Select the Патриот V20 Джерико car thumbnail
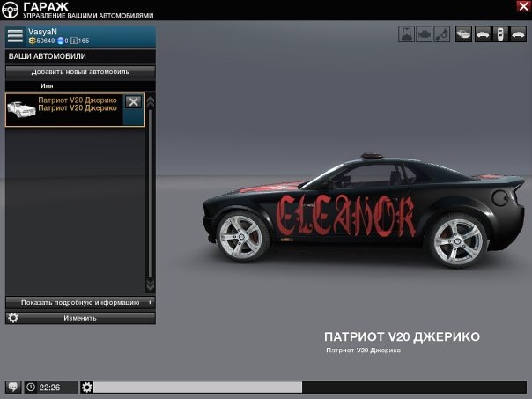The height and width of the screenshot is (399, 532). (x=21, y=109)
